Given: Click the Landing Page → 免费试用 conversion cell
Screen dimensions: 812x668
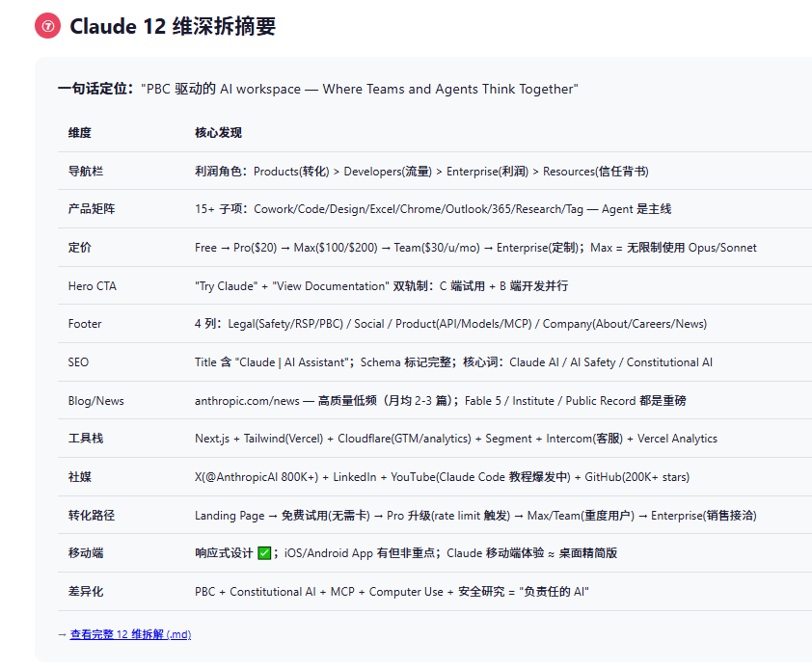Looking at the screenshot, I should pyautogui.click(x=475, y=516).
